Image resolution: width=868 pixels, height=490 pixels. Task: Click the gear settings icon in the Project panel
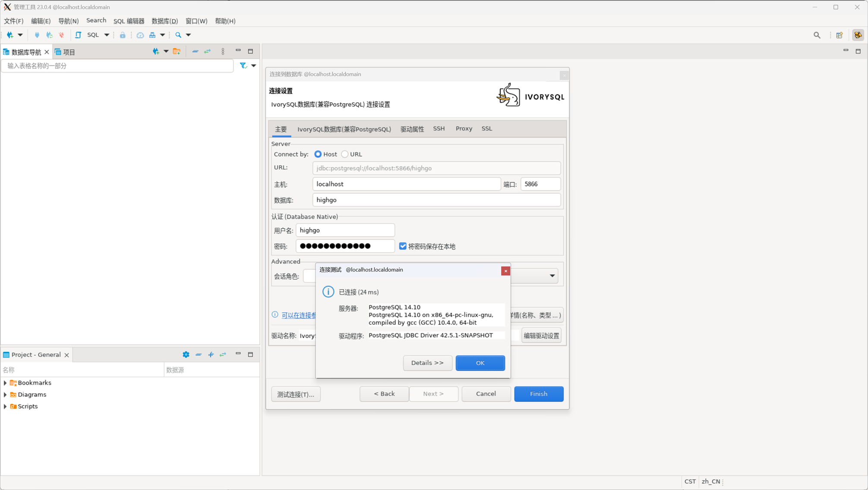tap(186, 355)
